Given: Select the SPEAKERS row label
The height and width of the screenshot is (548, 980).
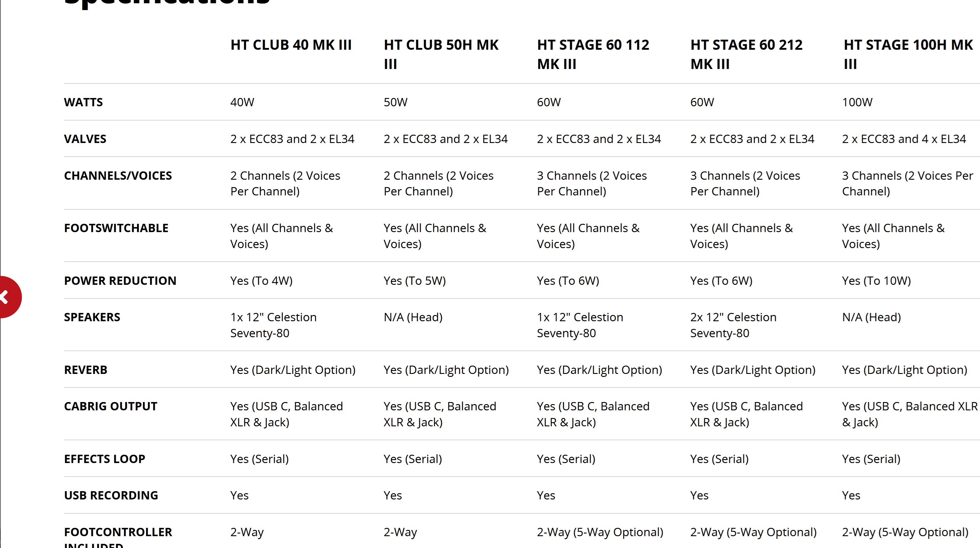Looking at the screenshot, I should (x=92, y=317).
